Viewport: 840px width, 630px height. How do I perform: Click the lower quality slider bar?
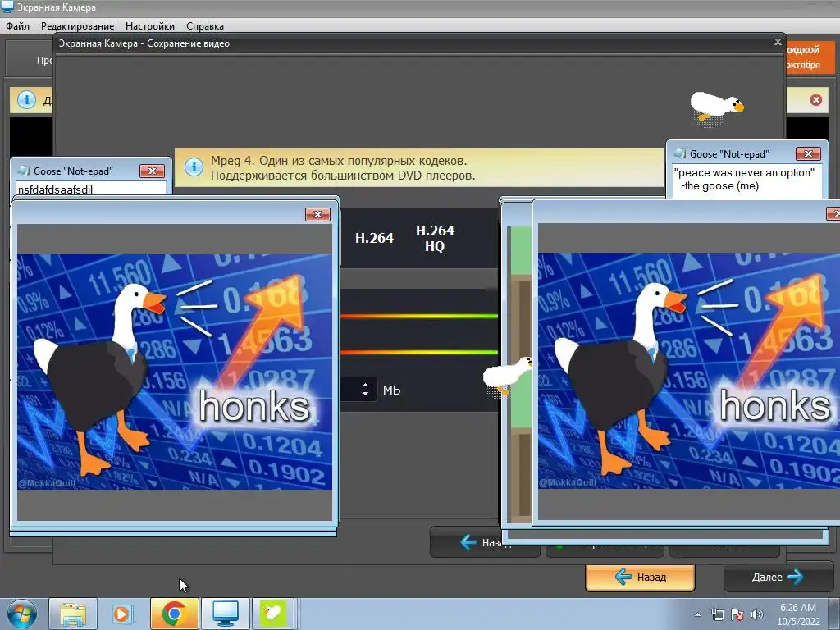point(419,352)
